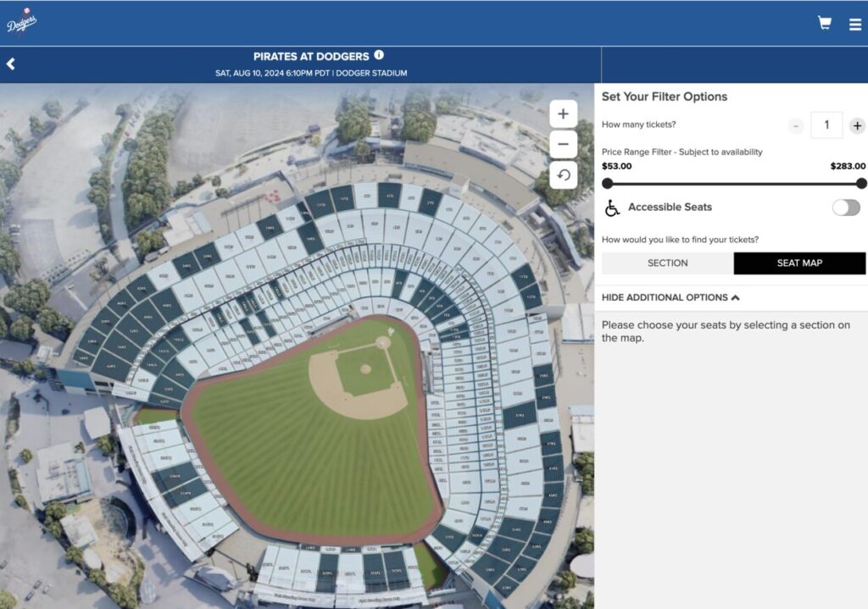Image resolution: width=868 pixels, height=609 pixels.
Task: Go back using the left arrow
Action: tap(11, 64)
